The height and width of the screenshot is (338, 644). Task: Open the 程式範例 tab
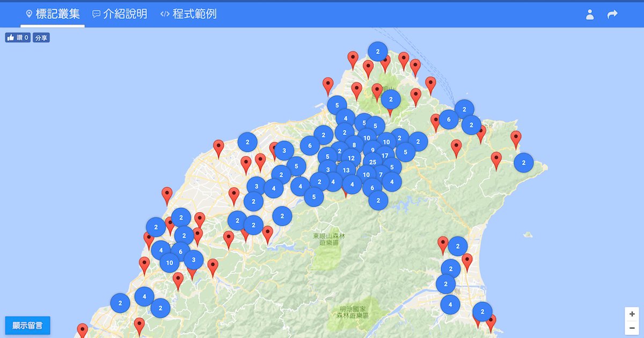coord(188,14)
